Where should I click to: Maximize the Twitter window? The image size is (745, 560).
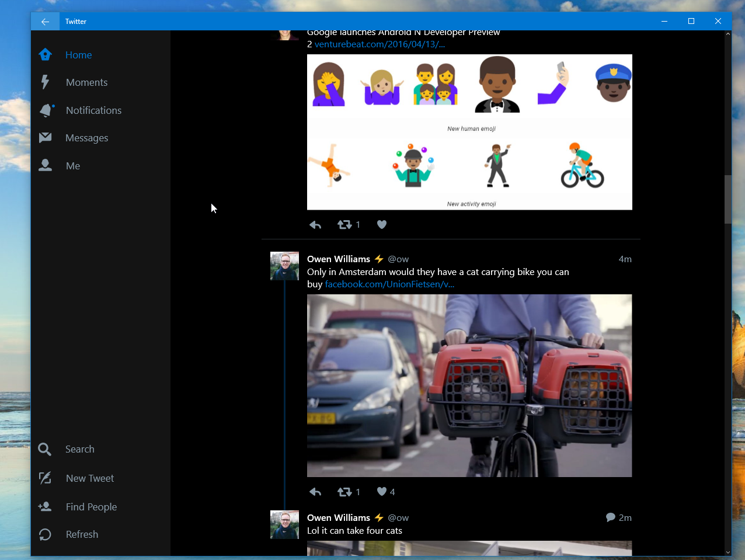click(x=691, y=22)
